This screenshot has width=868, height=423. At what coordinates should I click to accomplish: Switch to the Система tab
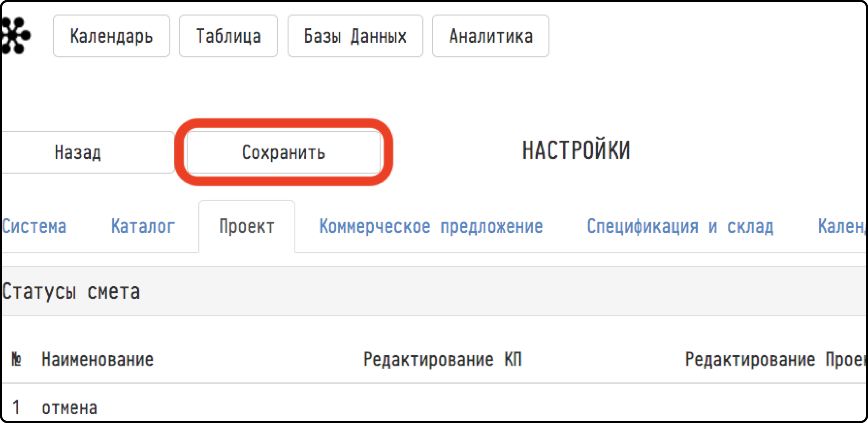(34, 226)
